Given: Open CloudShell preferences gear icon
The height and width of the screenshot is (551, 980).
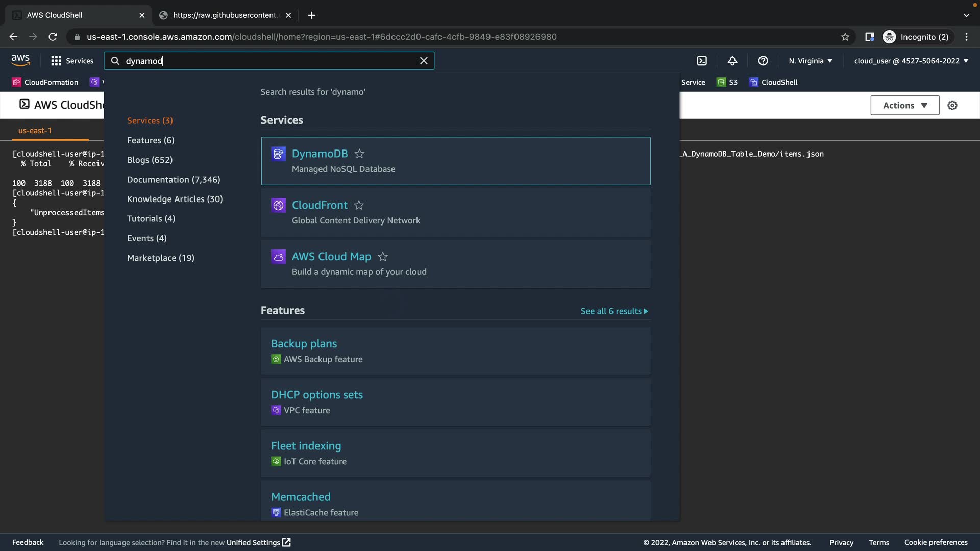Looking at the screenshot, I should (952, 105).
